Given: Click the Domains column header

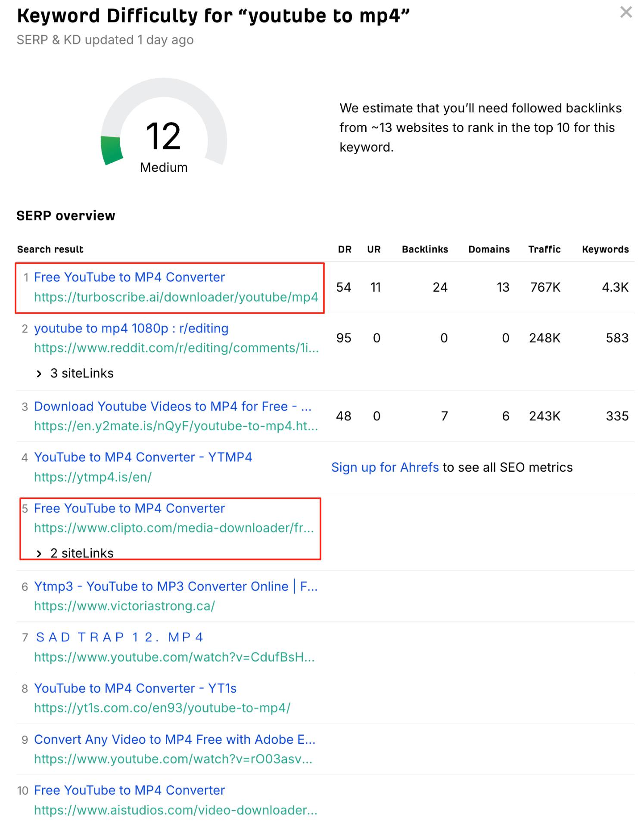Looking at the screenshot, I should [489, 249].
